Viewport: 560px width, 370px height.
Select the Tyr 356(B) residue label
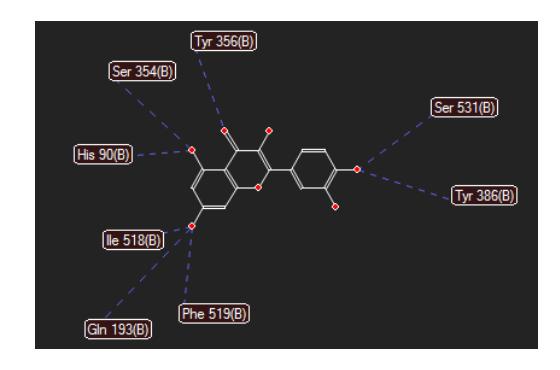[x=224, y=41]
